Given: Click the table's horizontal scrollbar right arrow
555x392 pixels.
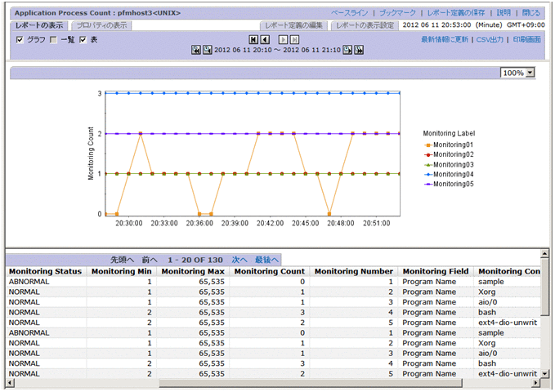Looking at the screenshot, I should (x=535, y=382).
